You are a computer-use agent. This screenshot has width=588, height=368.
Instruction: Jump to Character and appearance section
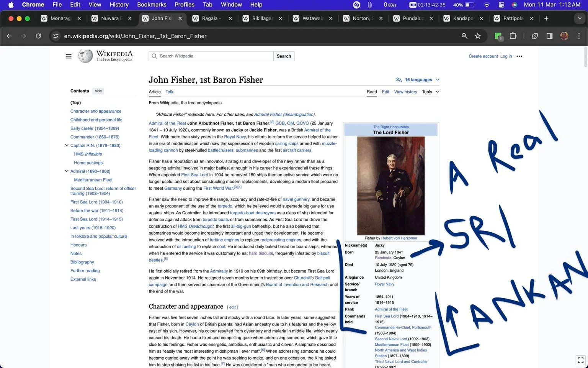pos(96,111)
